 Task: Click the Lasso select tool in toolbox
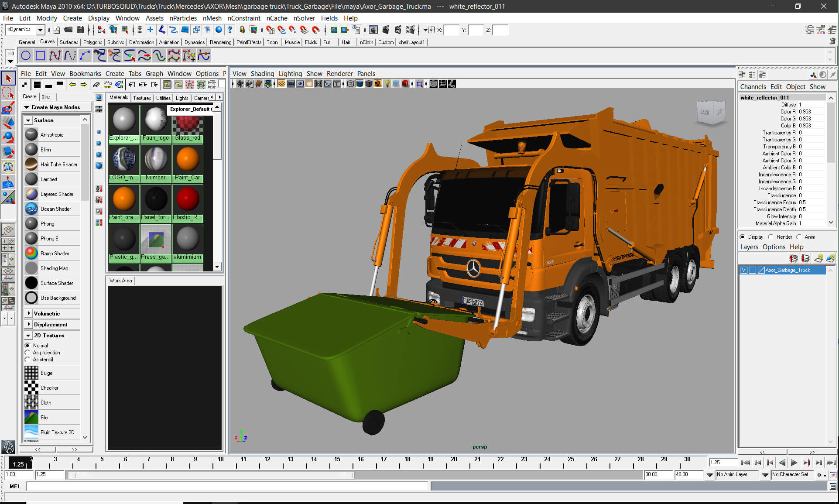pos(8,93)
